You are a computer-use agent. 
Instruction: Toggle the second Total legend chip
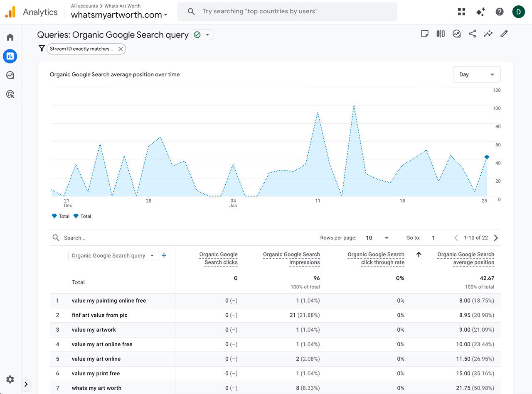(x=82, y=216)
